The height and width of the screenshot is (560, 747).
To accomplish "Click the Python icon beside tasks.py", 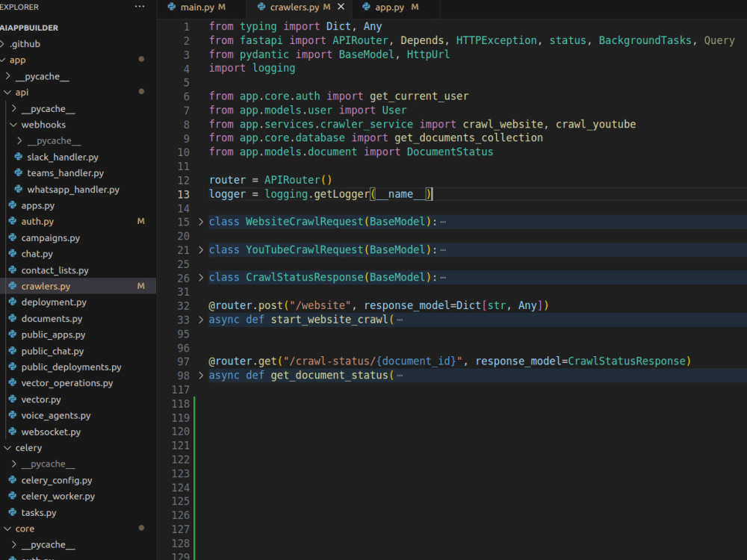I will (13, 512).
